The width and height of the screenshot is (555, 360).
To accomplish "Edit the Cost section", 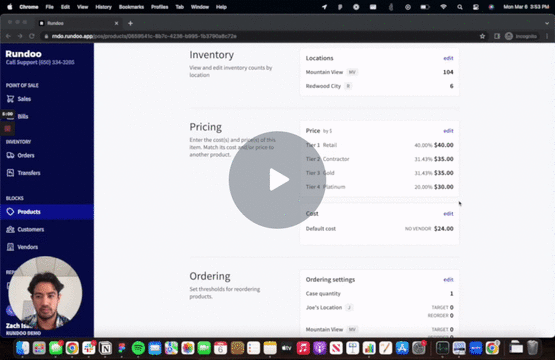I will (x=448, y=213).
